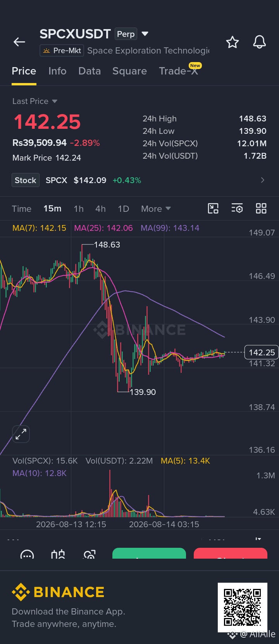This screenshot has width=279, height=644.
Task: Open the chart drawing tools icon
Action: tap(213, 208)
